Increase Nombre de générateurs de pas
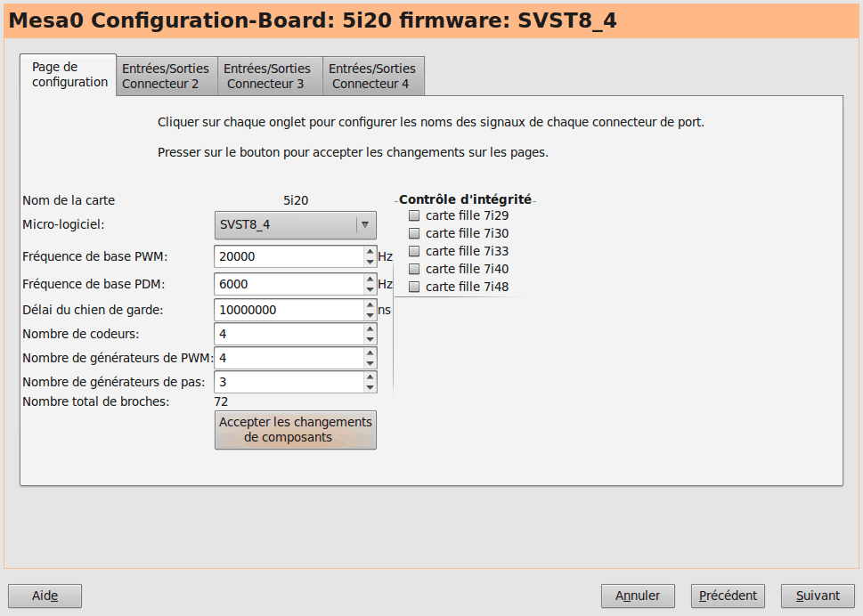Screen dimensions: 863x616 (x=370, y=377)
